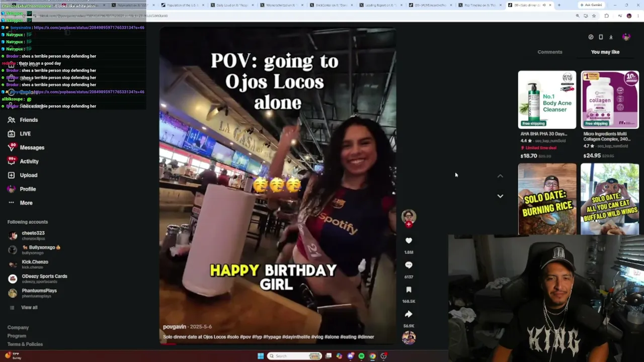Like the video with heart icon
Image resolution: width=644 pixels, height=362 pixels.
[x=409, y=241]
